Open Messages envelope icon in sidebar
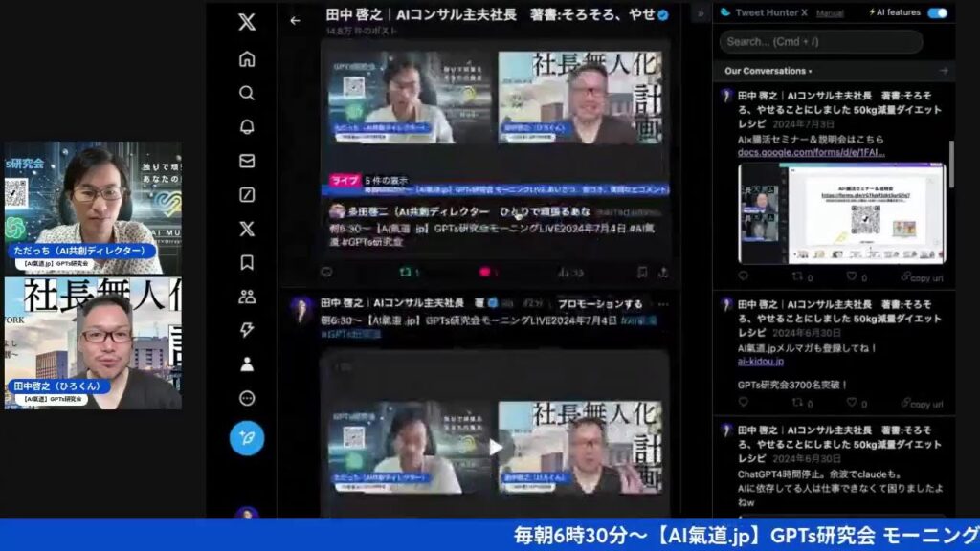 (x=247, y=161)
